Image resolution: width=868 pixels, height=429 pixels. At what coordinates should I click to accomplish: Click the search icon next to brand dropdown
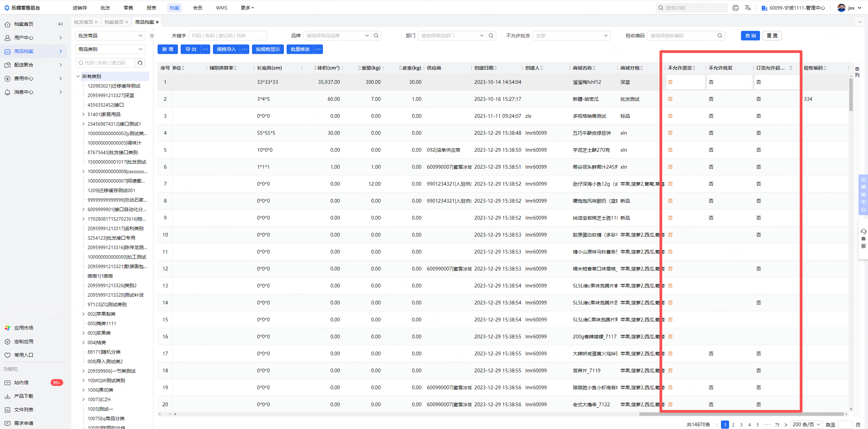(376, 36)
